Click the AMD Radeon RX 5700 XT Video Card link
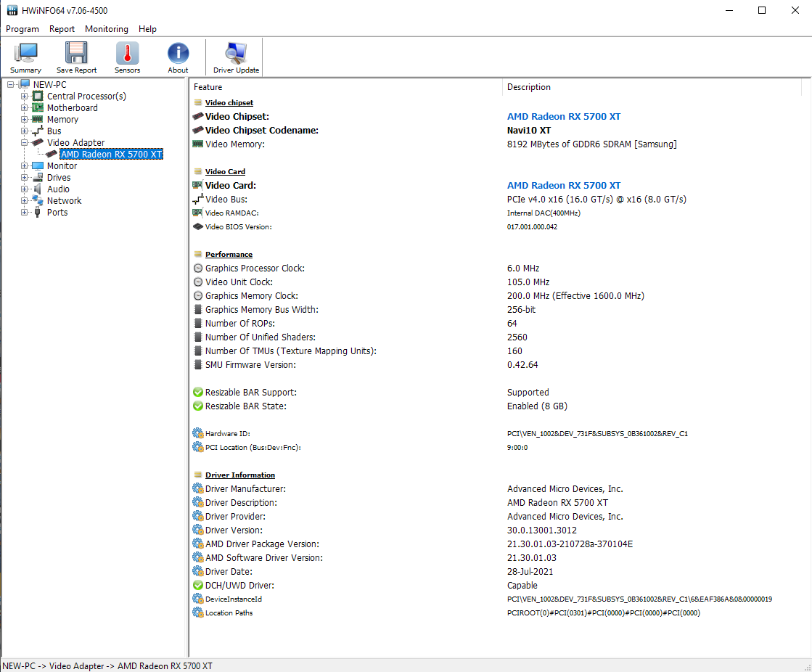Screen dimensions: 812x672 (563, 185)
